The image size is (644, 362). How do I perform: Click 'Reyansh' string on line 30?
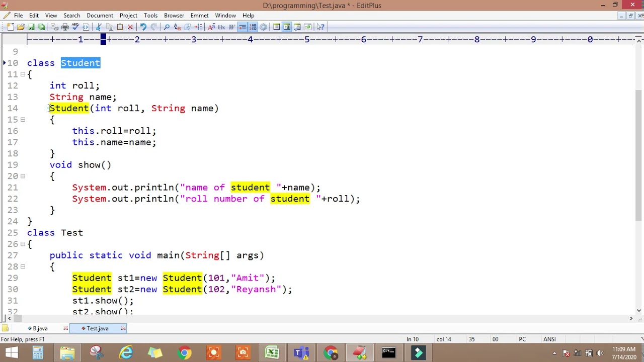256,289
